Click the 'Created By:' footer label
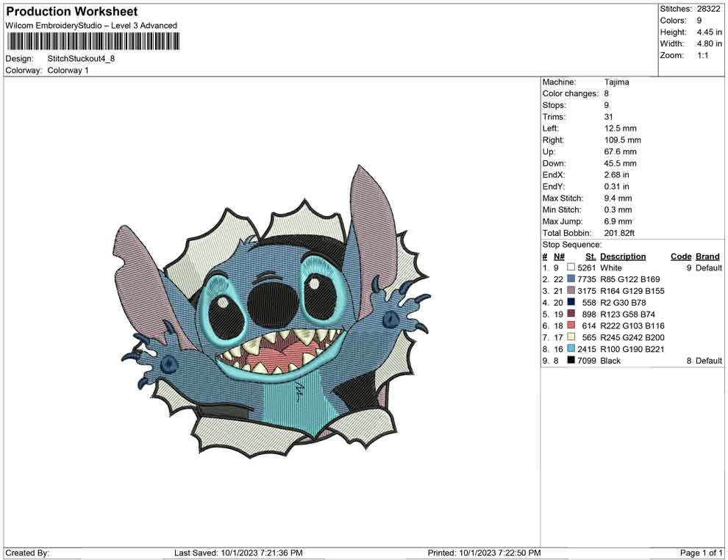The image size is (728, 560). pos(27,553)
